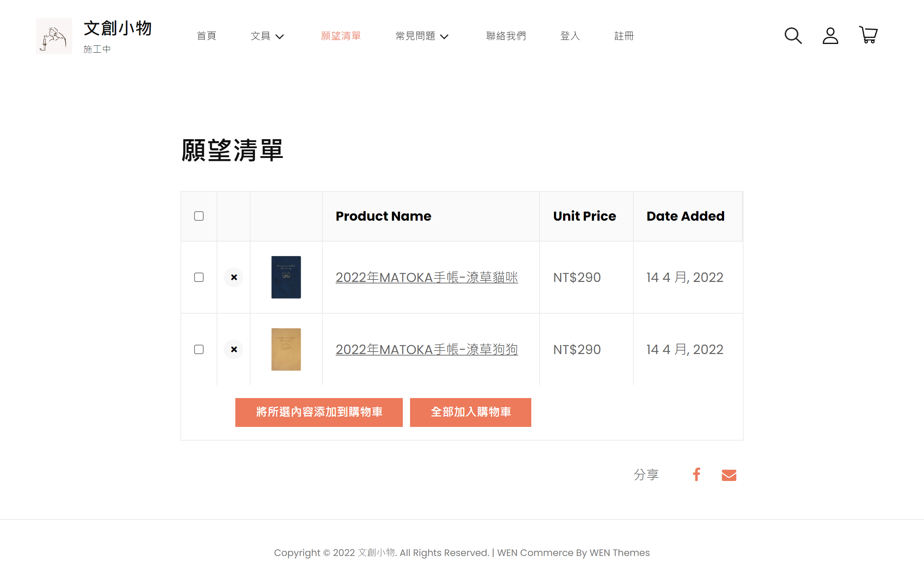Remove 潦草狗狗 item with X icon
Screen dimensions: 924x587
coord(234,349)
